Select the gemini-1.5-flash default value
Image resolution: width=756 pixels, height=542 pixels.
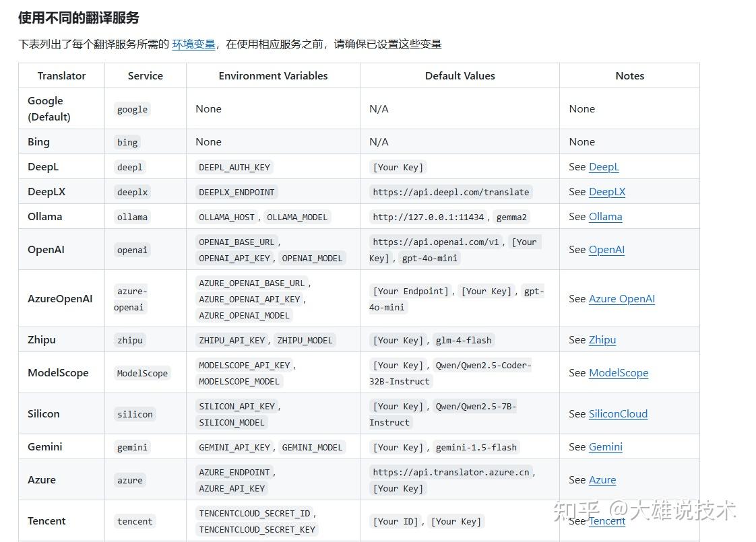tap(476, 448)
